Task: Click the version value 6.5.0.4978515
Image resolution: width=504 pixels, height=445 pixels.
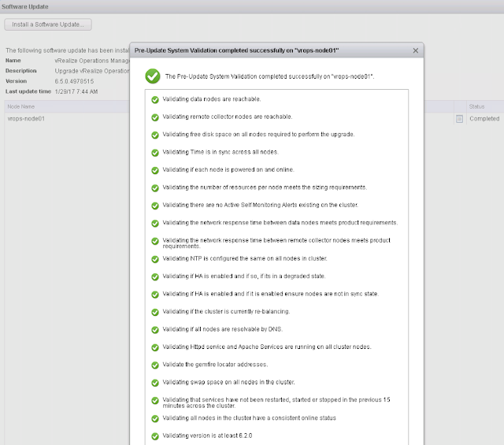Action: click(x=74, y=81)
